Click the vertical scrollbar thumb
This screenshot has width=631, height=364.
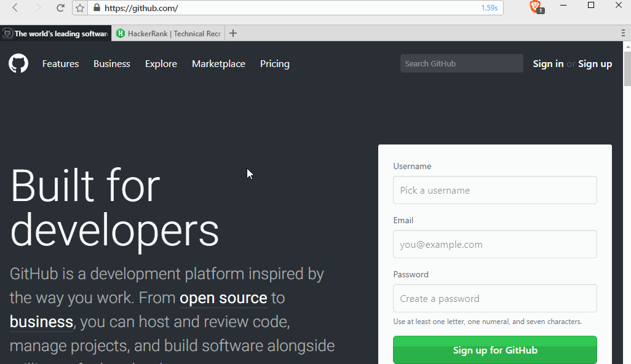click(x=627, y=68)
